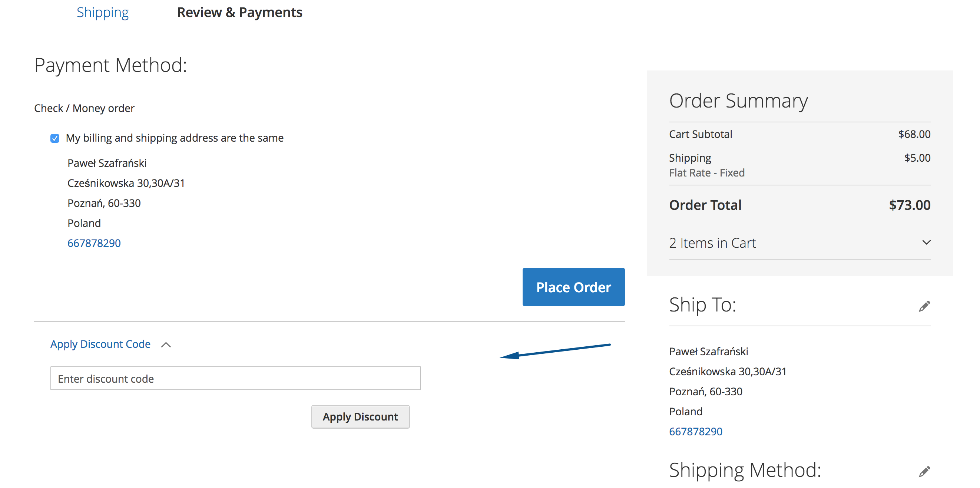This screenshot has width=980, height=488.
Task: Open the Apply Discount Code link
Action: click(100, 344)
